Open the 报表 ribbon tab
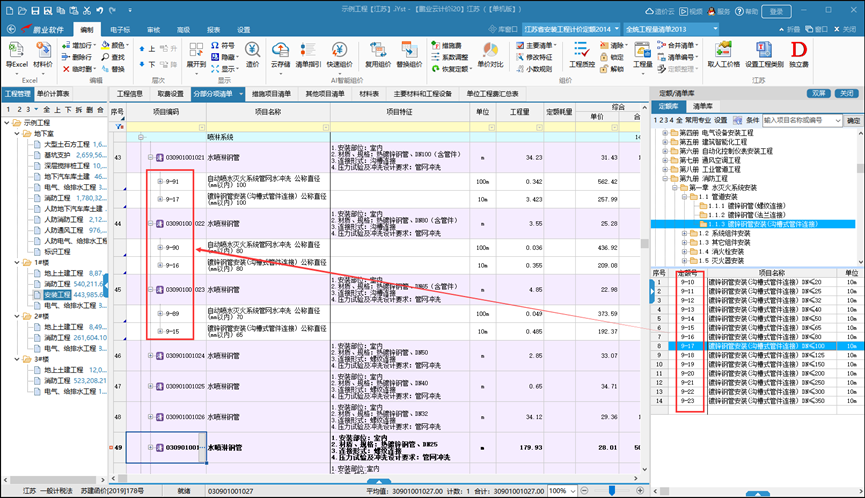Image resolution: width=865 pixels, height=498 pixels. point(214,30)
